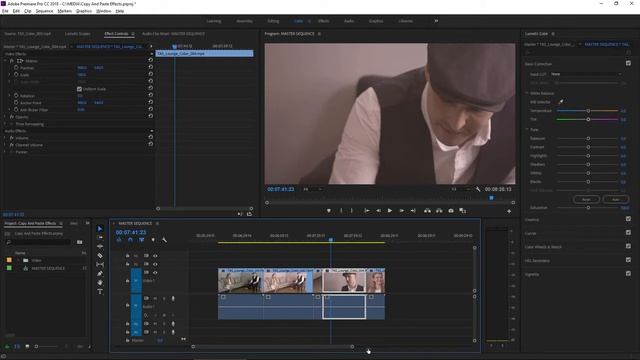Select the man-in-cap clip thumbnail in timeline
This screenshot has height=360, width=640.
(344, 282)
